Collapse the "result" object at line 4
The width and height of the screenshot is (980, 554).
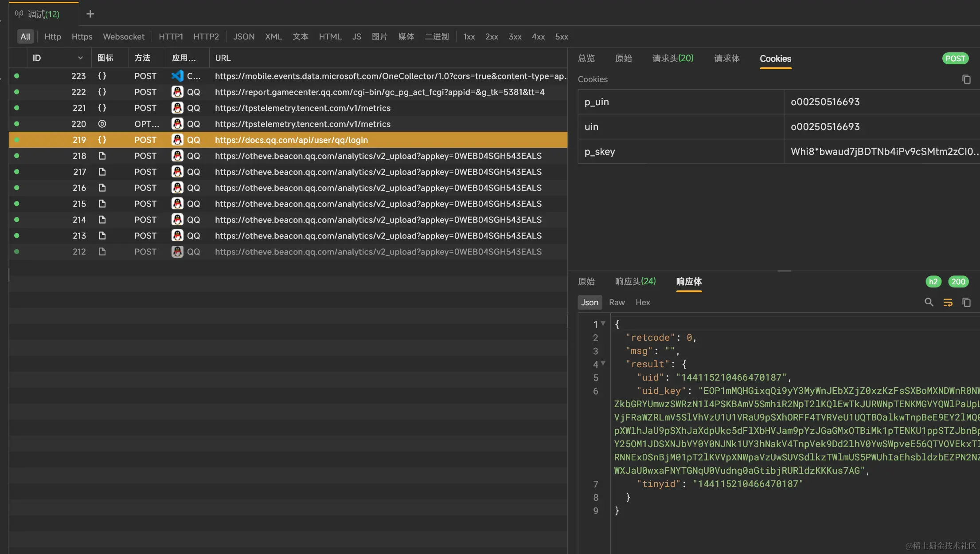[x=603, y=364]
